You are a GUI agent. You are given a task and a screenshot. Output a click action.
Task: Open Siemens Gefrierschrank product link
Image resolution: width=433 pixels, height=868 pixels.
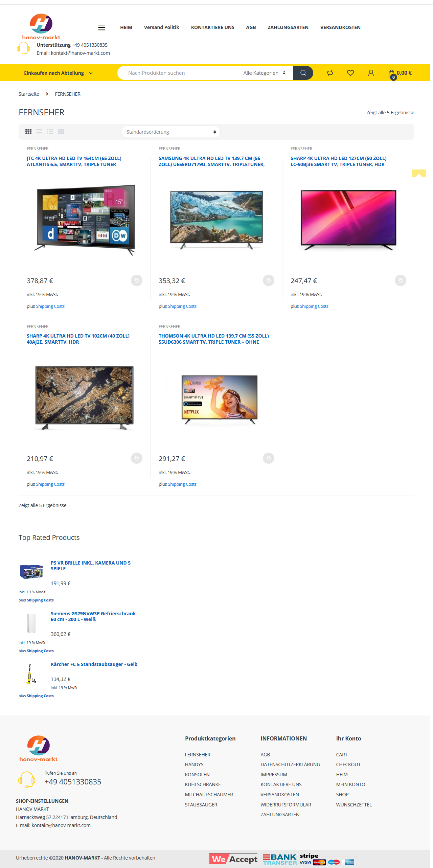pyautogui.click(x=95, y=616)
